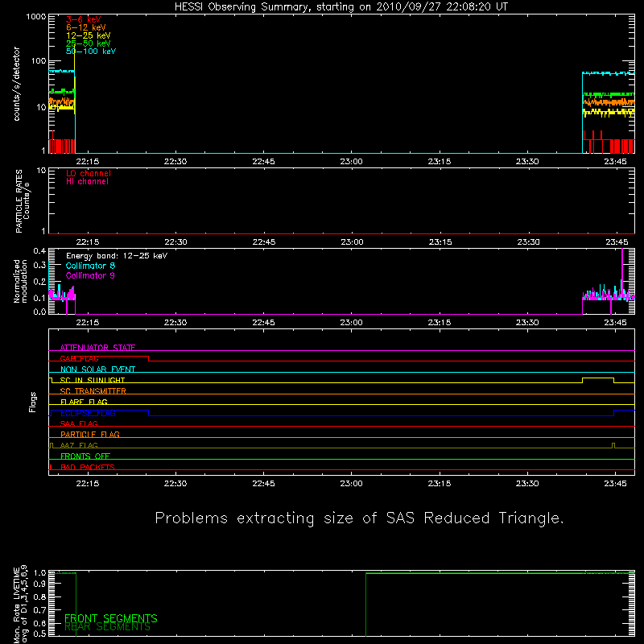
Task: Select the 6-12 keV legend label
Action: [85, 27]
